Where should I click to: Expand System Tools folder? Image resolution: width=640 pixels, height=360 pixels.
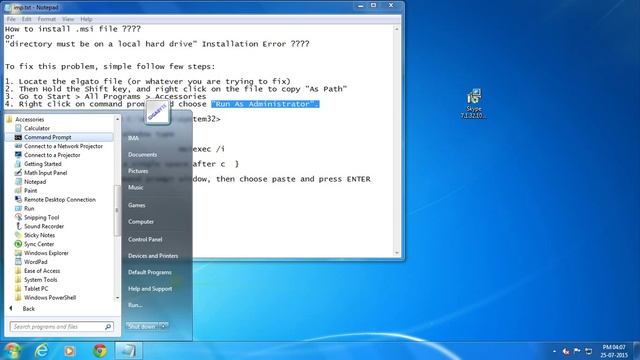point(36,280)
